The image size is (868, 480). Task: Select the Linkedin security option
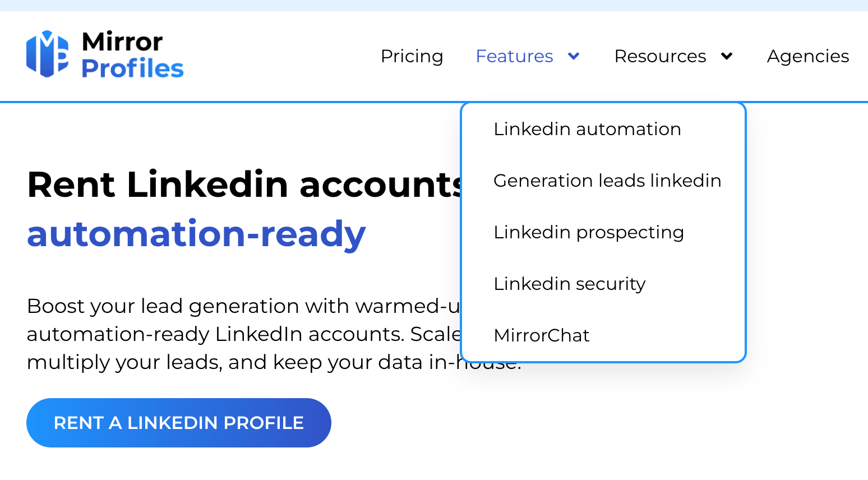[x=570, y=284]
